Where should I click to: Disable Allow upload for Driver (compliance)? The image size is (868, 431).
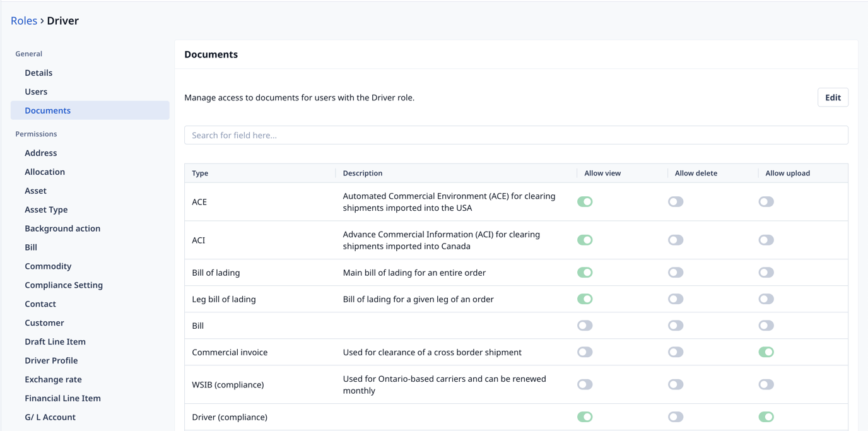(x=766, y=417)
